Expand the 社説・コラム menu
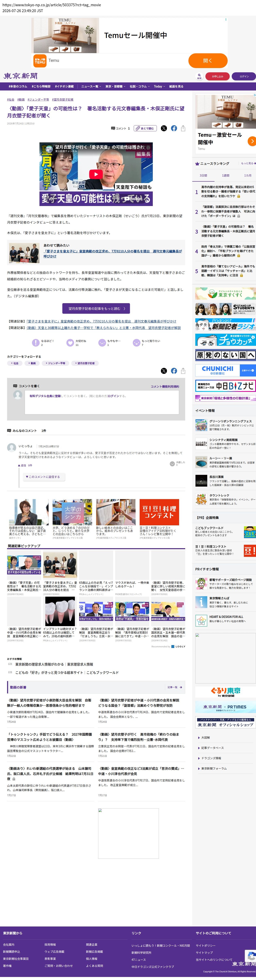The height and width of the screenshot is (980, 256). coord(140,86)
